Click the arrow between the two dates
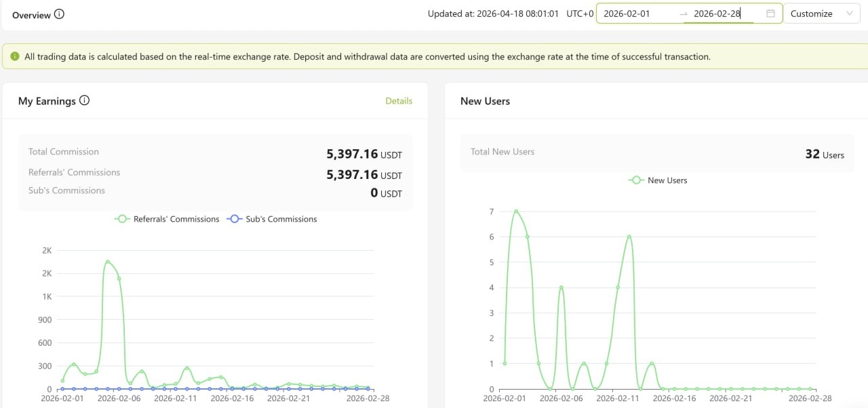Viewport: 868px width, 408px height. coord(683,14)
